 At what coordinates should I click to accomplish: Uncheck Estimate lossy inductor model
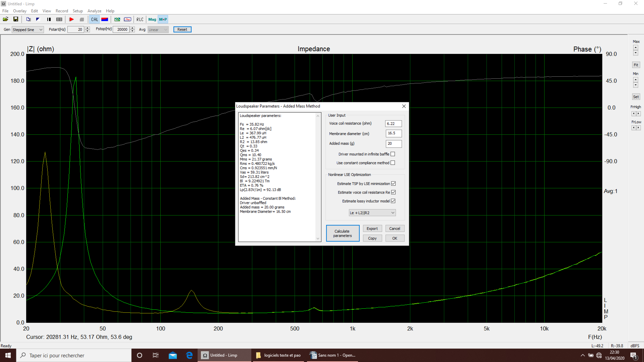tap(393, 201)
